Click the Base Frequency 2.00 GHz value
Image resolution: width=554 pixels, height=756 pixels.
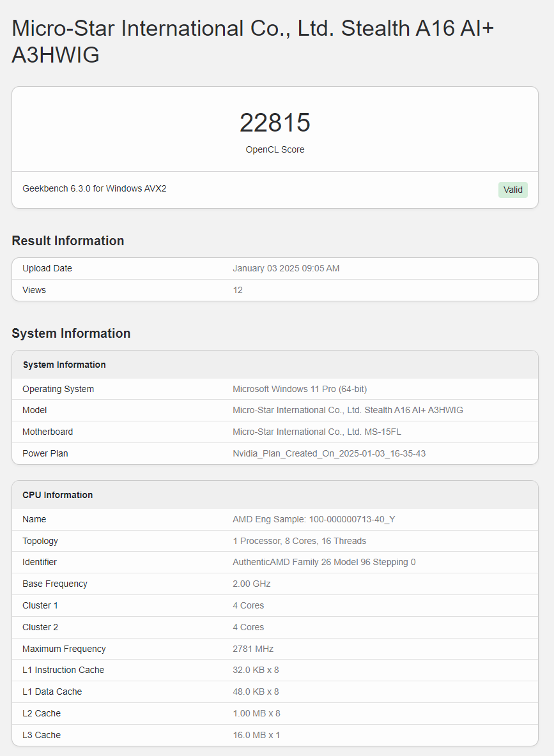[x=251, y=584]
